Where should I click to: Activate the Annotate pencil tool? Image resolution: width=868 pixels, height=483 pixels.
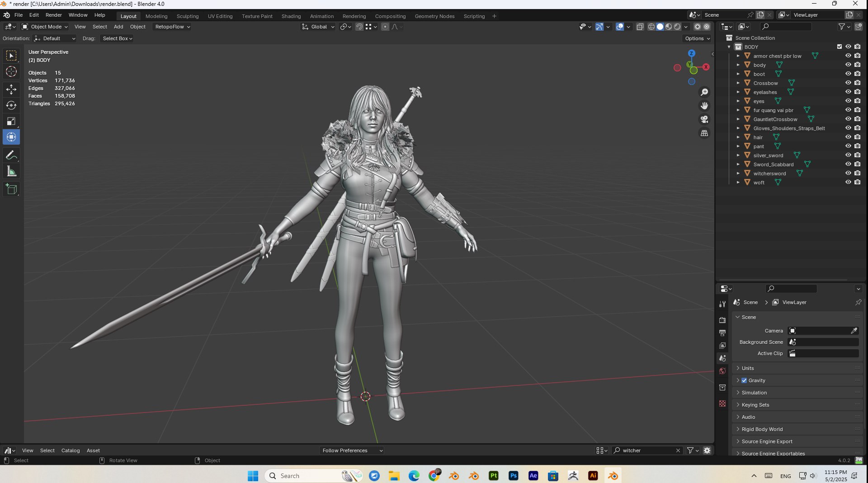[11, 155]
